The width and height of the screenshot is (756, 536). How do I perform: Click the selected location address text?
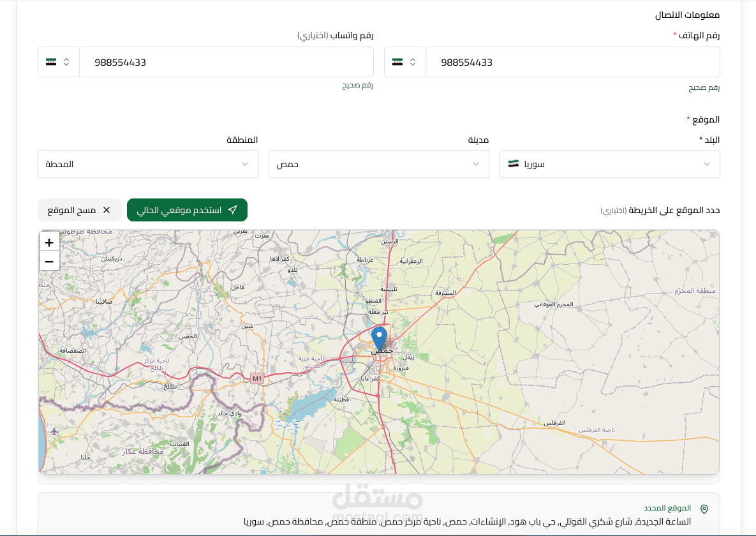467,521
